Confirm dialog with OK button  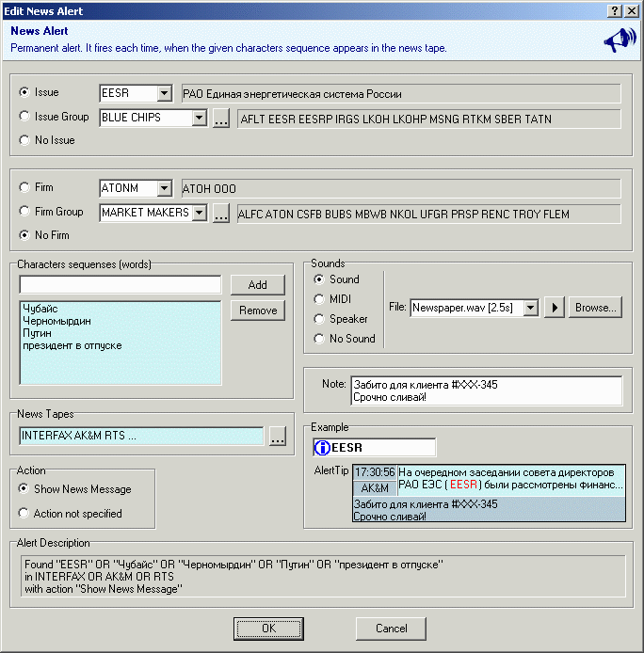point(268,629)
